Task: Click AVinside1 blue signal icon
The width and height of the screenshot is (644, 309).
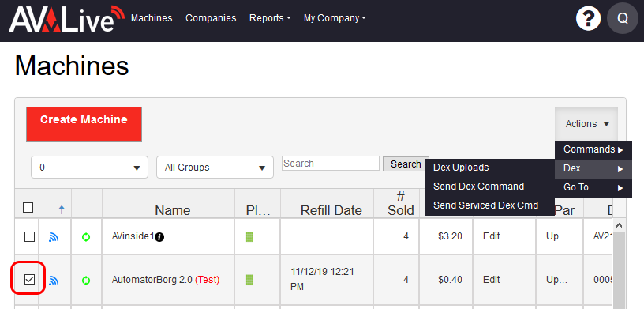Action: (54, 236)
